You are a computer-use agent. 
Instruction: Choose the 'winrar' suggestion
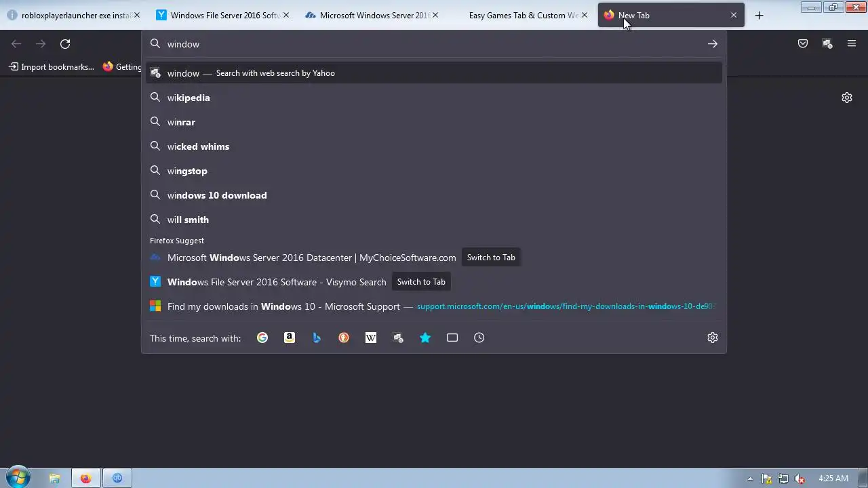point(434,122)
